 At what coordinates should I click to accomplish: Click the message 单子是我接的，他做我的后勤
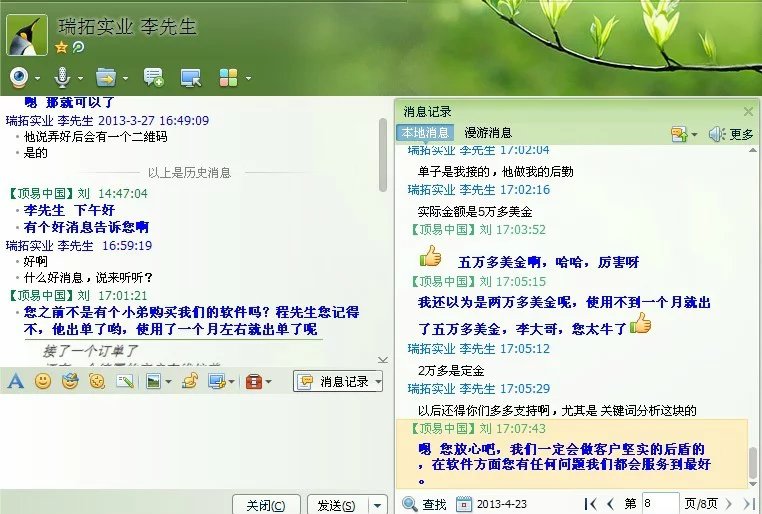coord(495,171)
